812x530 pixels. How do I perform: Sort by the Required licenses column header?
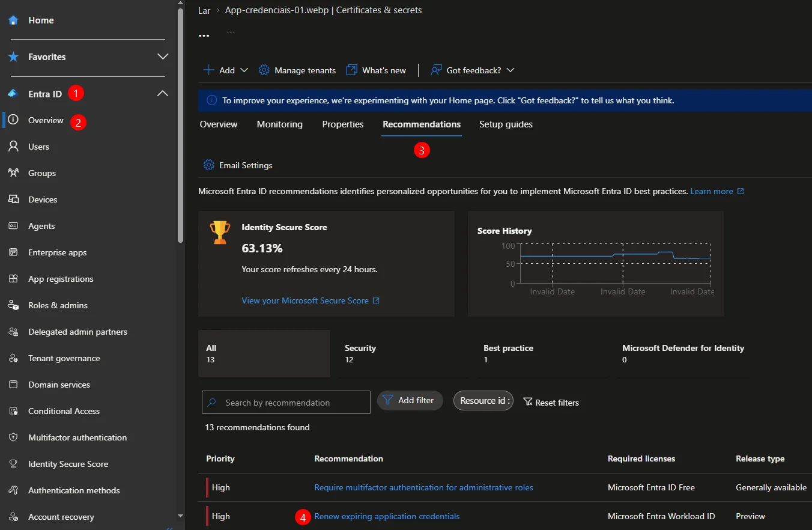[641, 458]
